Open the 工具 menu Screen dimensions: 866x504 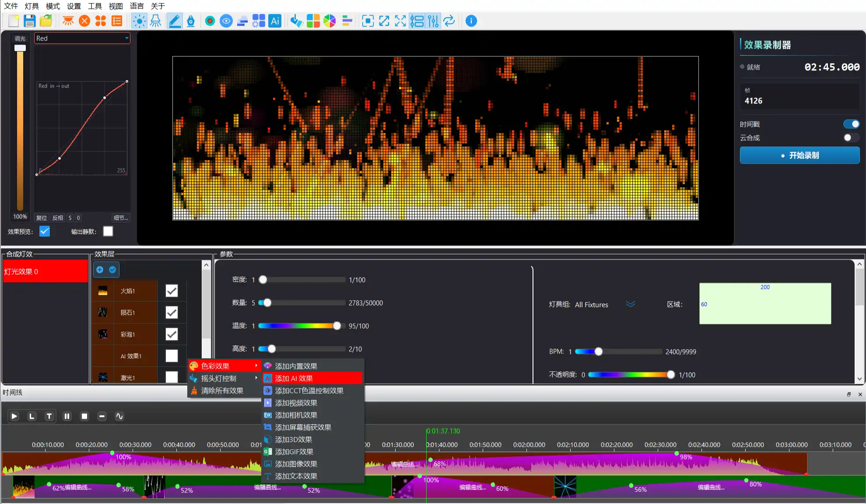click(95, 6)
